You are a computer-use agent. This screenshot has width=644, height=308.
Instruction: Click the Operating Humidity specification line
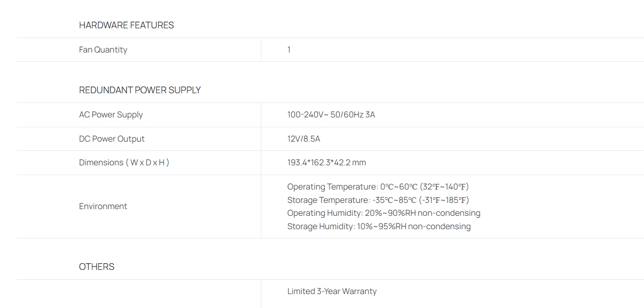tap(384, 213)
